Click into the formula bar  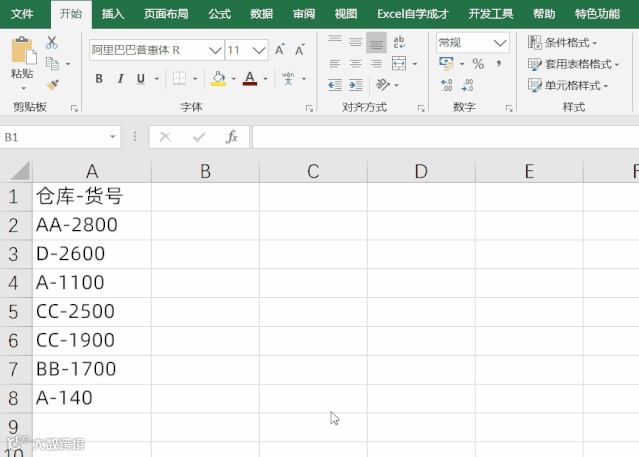point(445,137)
